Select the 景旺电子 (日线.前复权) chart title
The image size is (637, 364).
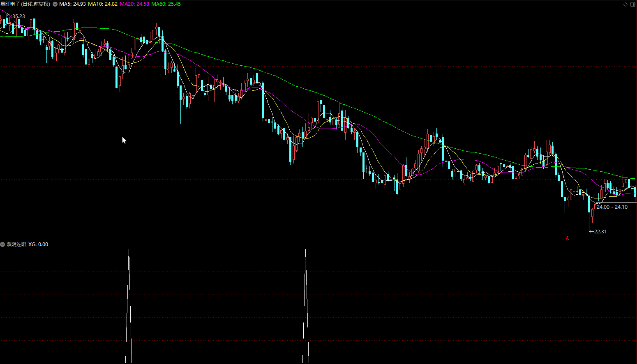[25, 4]
